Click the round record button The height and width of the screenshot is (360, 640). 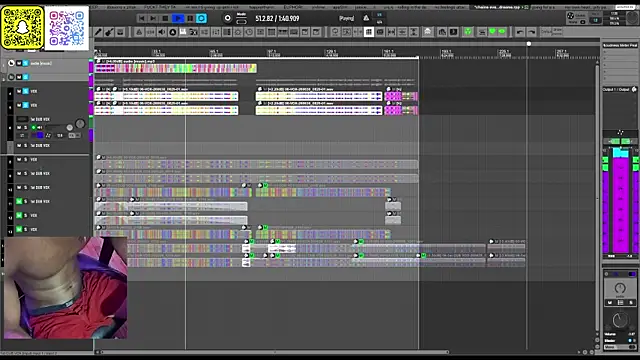pyautogui.click(x=227, y=18)
